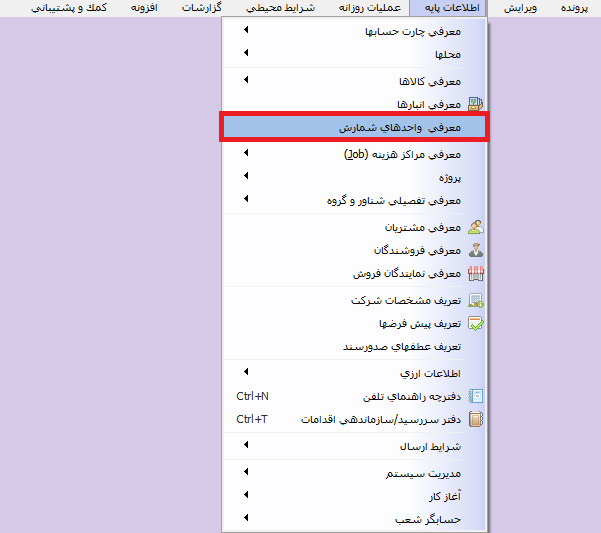
Task: Click the phone book icon for دفترچه راهنمای تلفن
Action: 476,396
